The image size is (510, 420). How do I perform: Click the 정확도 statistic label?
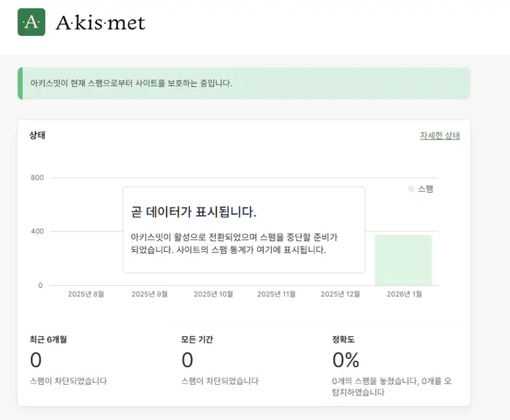343,340
